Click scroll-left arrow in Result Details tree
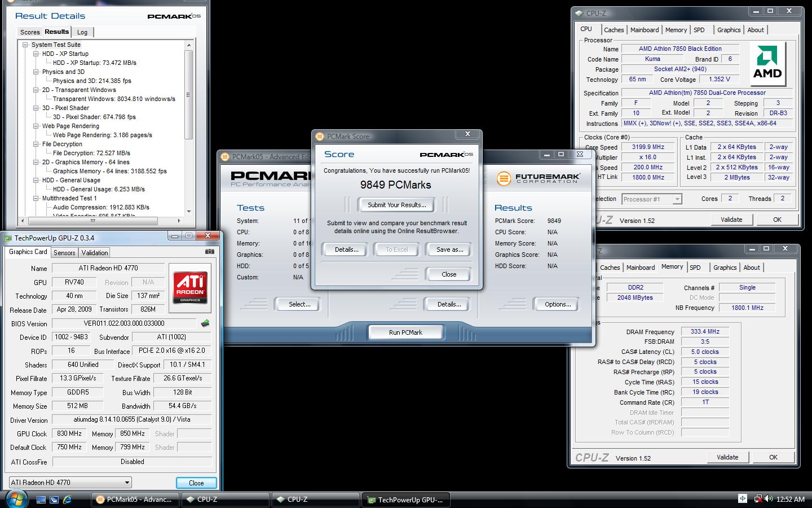Viewport: 812px width, 508px height. click(x=23, y=221)
